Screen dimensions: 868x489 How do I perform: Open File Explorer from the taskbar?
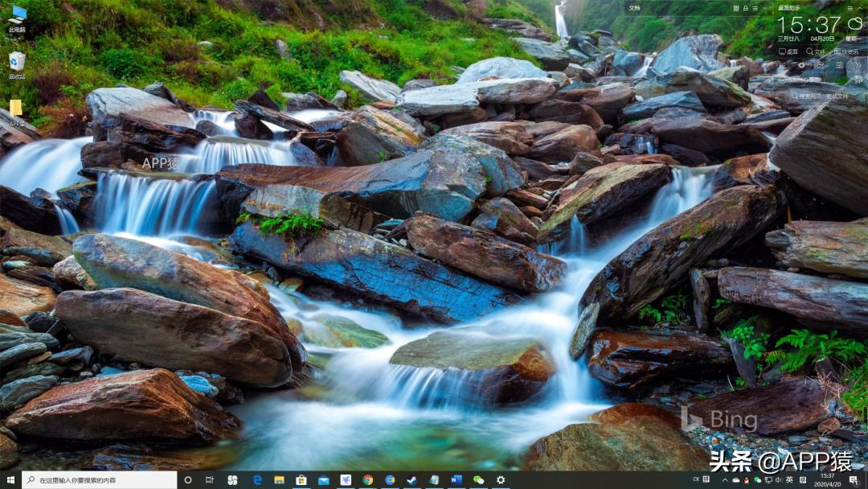tap(279, 480)
